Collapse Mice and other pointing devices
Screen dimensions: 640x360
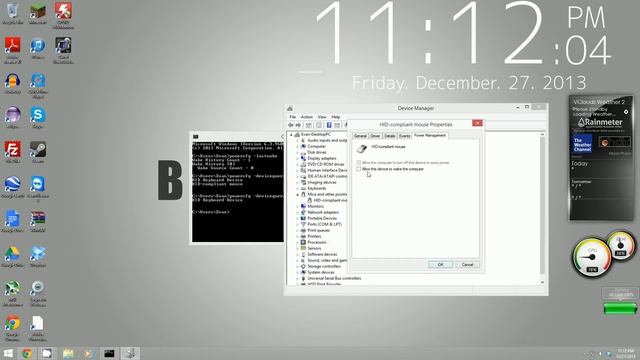coord(298,195)
